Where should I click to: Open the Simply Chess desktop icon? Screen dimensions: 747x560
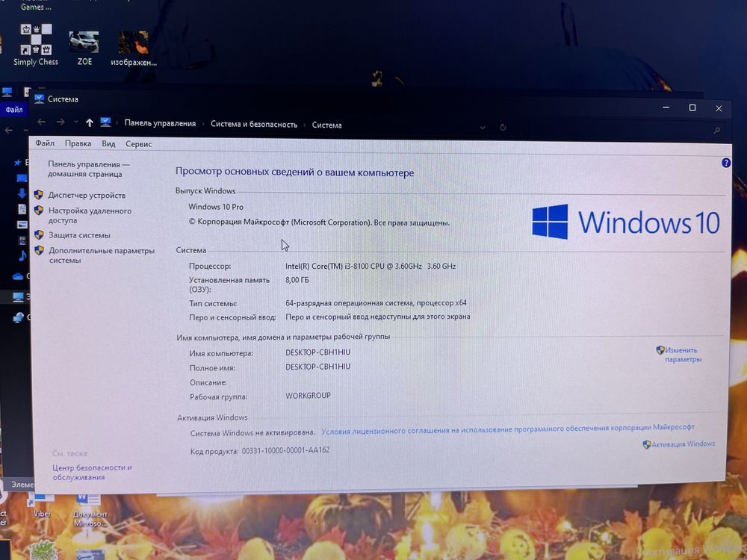coord(36,45)
